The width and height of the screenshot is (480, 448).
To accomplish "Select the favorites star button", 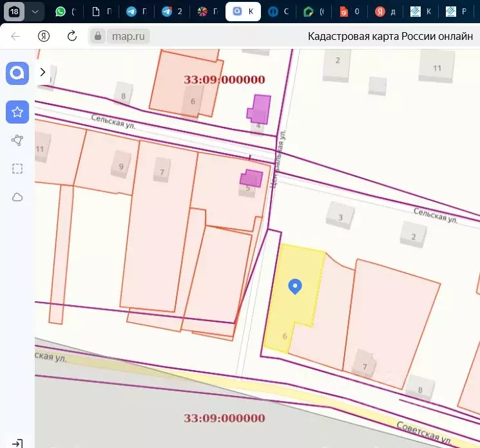I will [17, 112].
